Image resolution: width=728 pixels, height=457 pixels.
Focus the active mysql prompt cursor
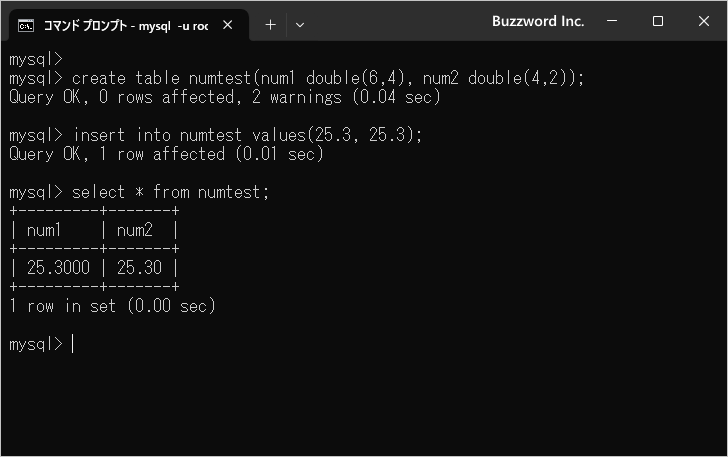72,344
